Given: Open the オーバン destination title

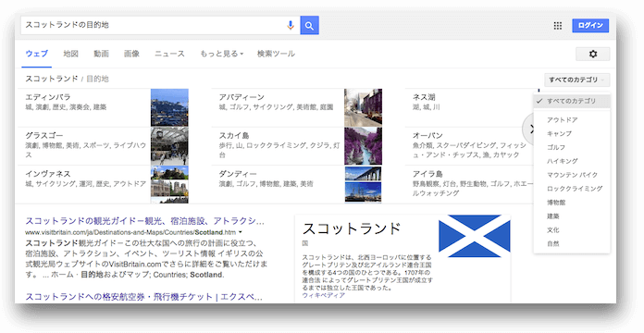Looking at the screenshot, I should 427,135.
